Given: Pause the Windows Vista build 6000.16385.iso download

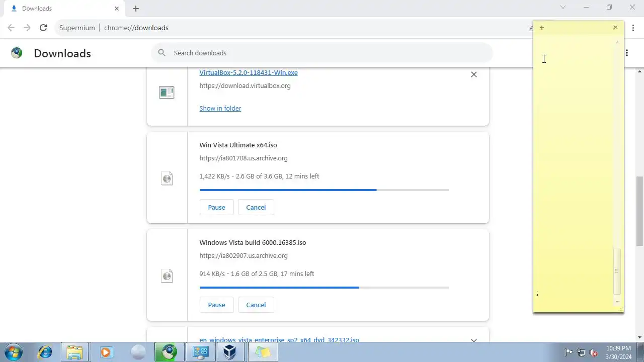Looking at the screenshot, I should coord(217,305).
